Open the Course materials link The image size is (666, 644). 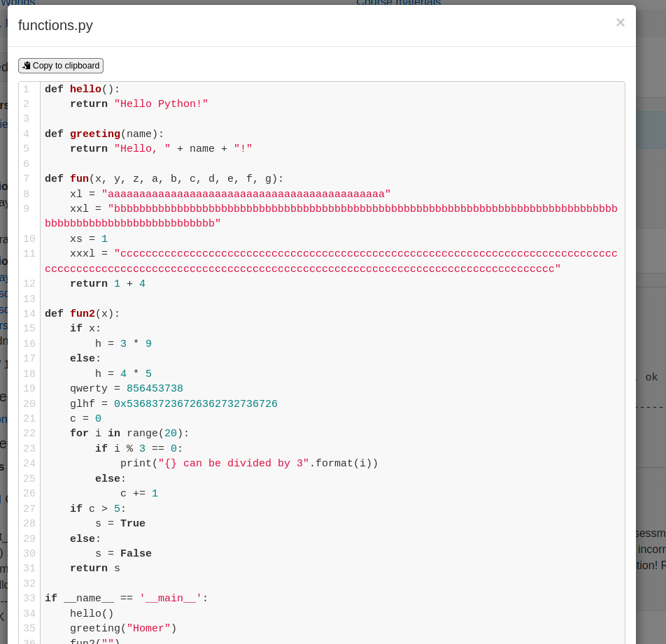[399, 3]
